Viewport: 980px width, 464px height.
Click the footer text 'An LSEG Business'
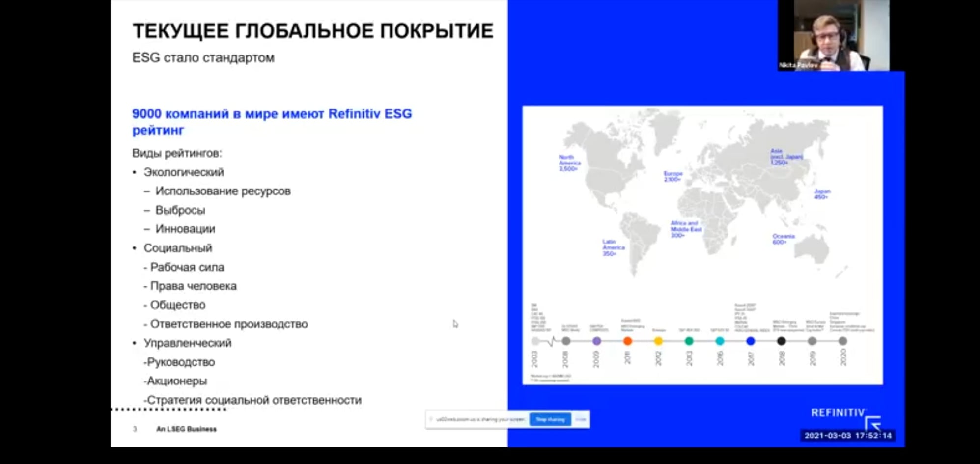[186, 429]
